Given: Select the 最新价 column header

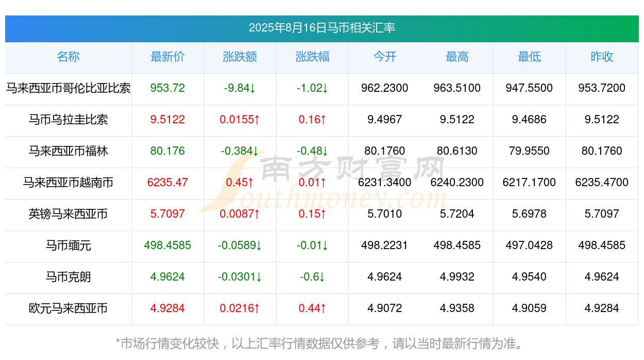Looking at the screenshot, I should 167,57.
